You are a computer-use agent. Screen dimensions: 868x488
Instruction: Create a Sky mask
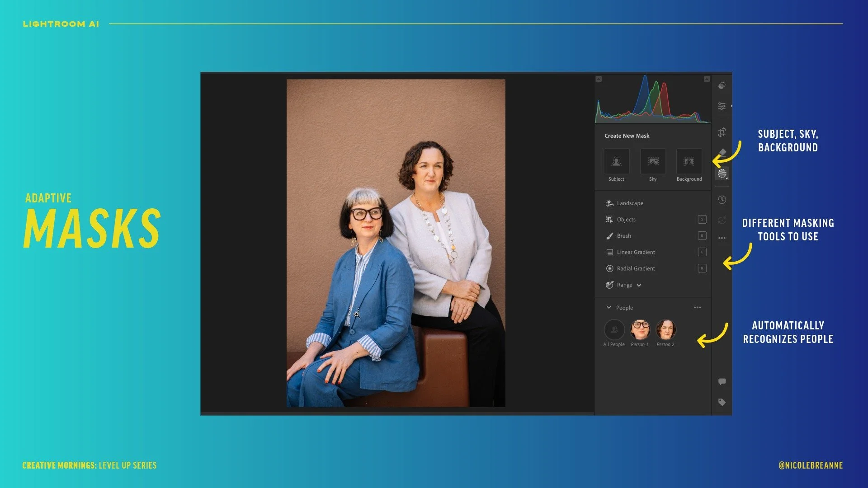[x=653, y=162]
